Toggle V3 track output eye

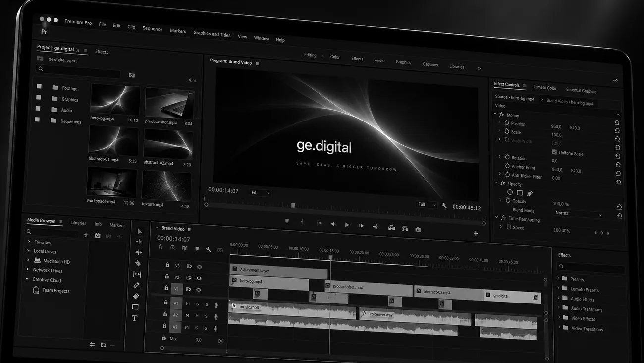tap(199, 267)
